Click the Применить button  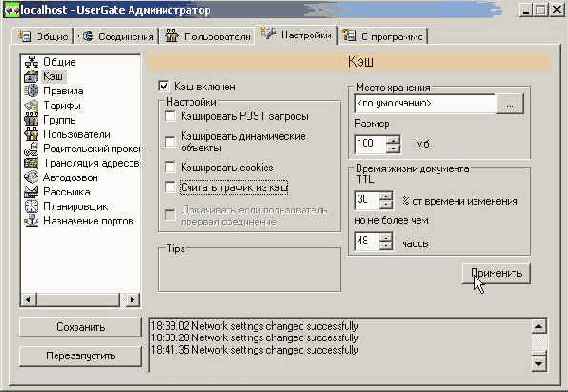pyautogui.click(x=496, y=273)
